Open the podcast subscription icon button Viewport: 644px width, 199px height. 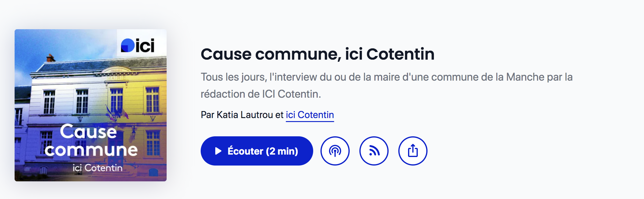coord(335,151)
